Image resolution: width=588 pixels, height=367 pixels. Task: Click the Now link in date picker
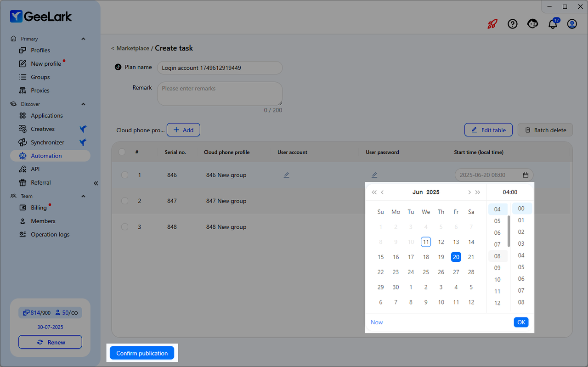(377, 322)
